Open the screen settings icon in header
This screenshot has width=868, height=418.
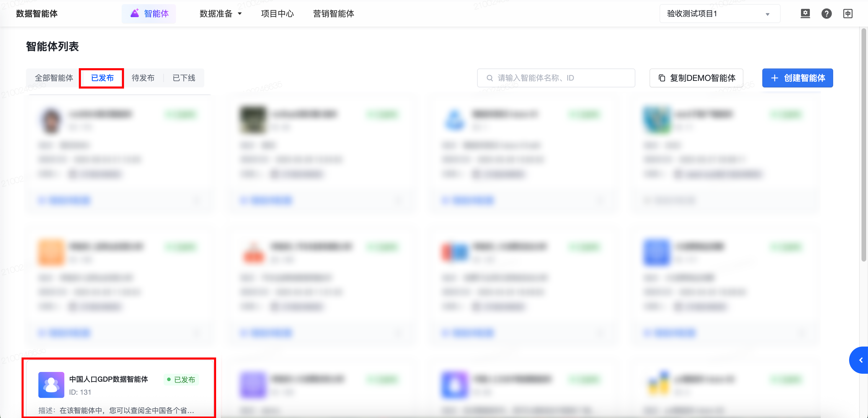click(x=805, y=14)
